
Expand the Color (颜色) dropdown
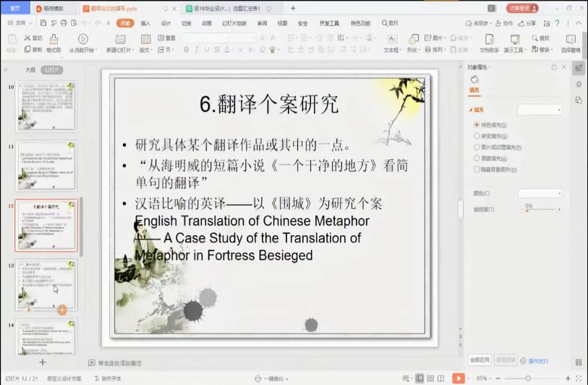pos(540,194)
